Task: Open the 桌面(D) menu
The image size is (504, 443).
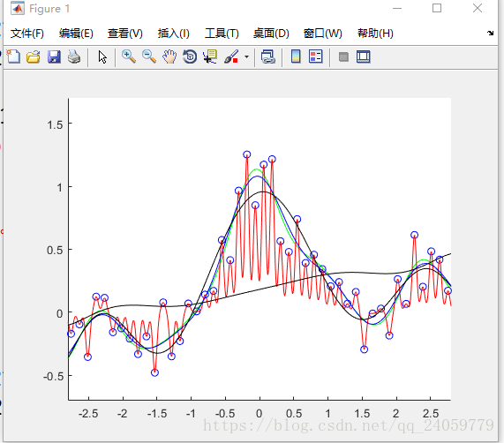Action: [271, 34]
